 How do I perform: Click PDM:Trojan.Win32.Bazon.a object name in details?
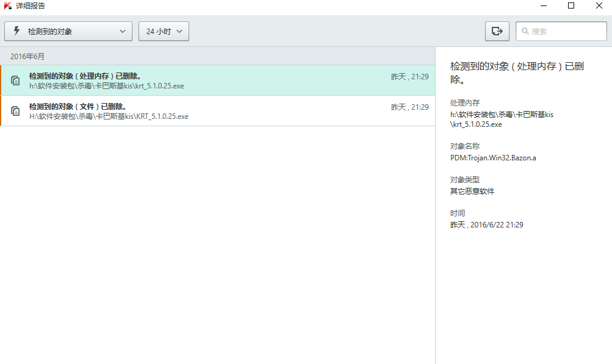pos(493,158)
